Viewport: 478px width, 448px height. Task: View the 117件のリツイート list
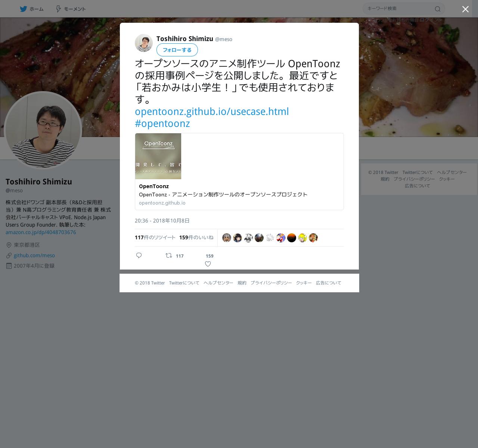tap(155, 237)
